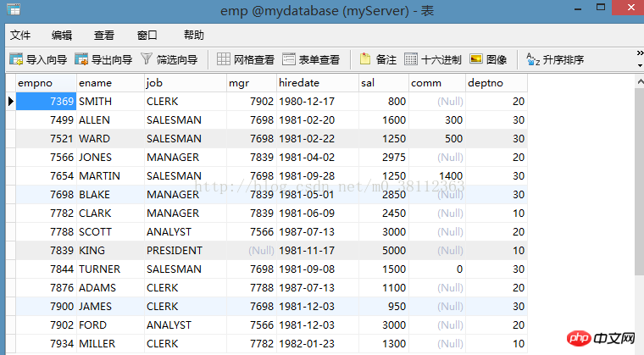Select the ename cell MILLER

coord(110,343)
